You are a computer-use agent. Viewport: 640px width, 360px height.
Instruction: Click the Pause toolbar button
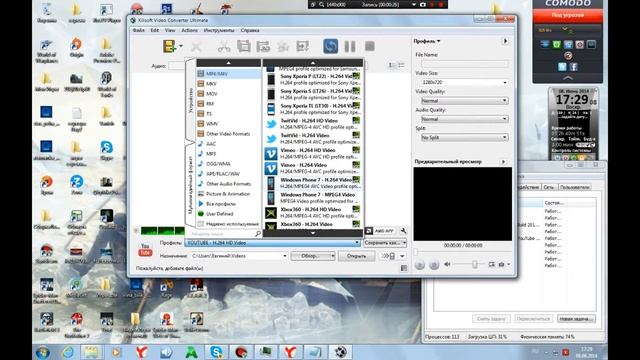(x=350, y=46)
